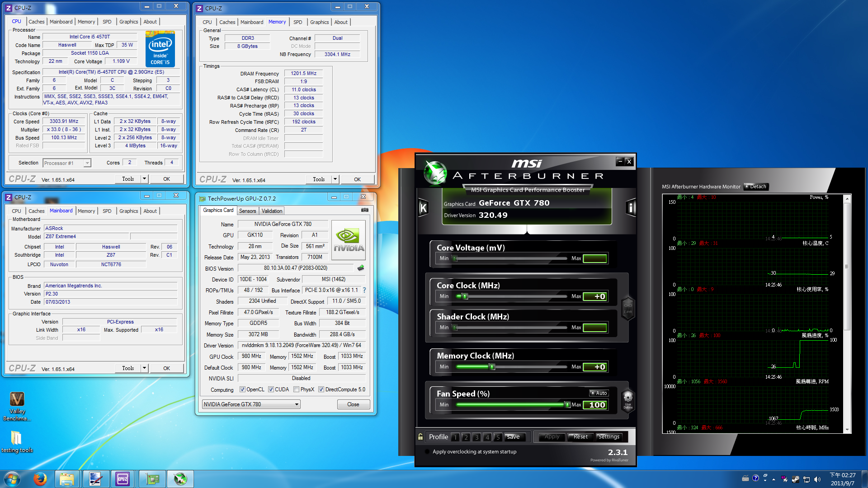Click the Fan Speed slider handle
The height and width of the screenshot is (488, 868).
[568, 405]
